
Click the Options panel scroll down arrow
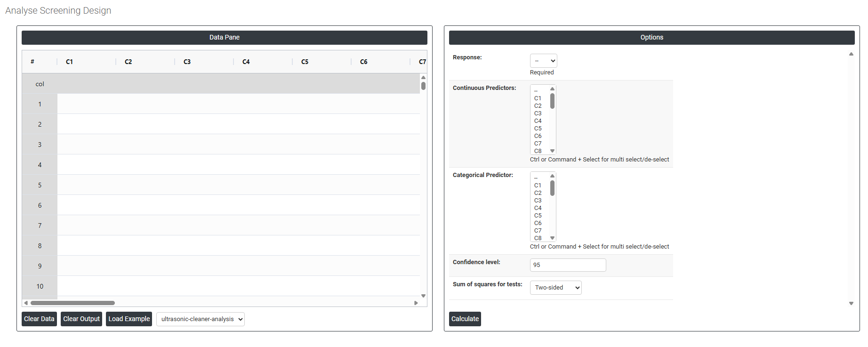click(851, 304)
